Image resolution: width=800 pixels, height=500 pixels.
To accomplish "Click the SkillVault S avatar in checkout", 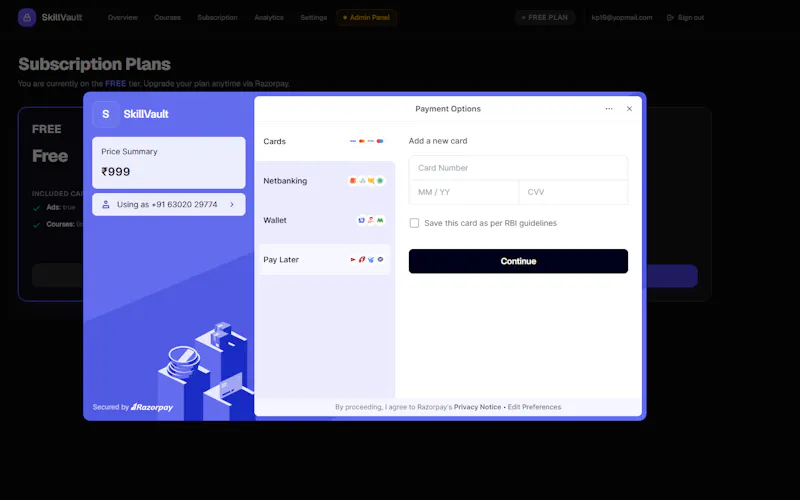I will click(x=106, y=114).
